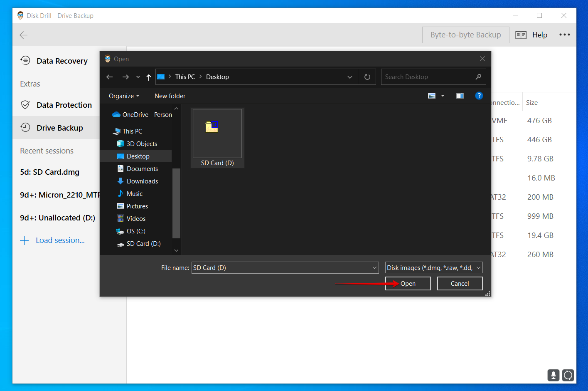588x391 pixels.
Task: Click the File name input field
Action: 281,268
